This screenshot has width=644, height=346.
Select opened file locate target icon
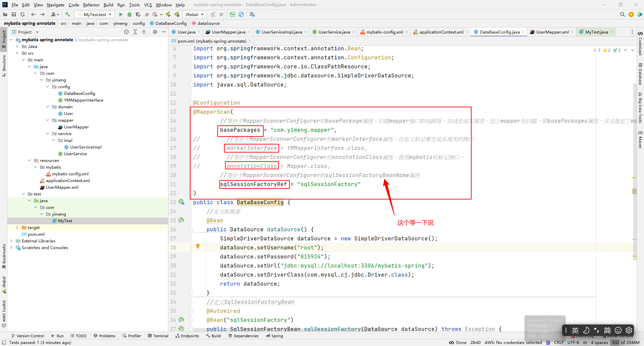(x=126, y=32)
